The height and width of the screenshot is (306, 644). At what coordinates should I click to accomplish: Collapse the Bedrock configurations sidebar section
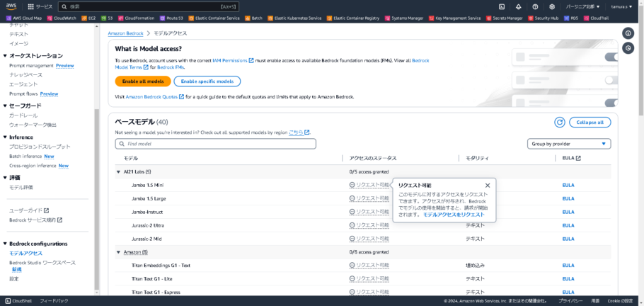5,244
